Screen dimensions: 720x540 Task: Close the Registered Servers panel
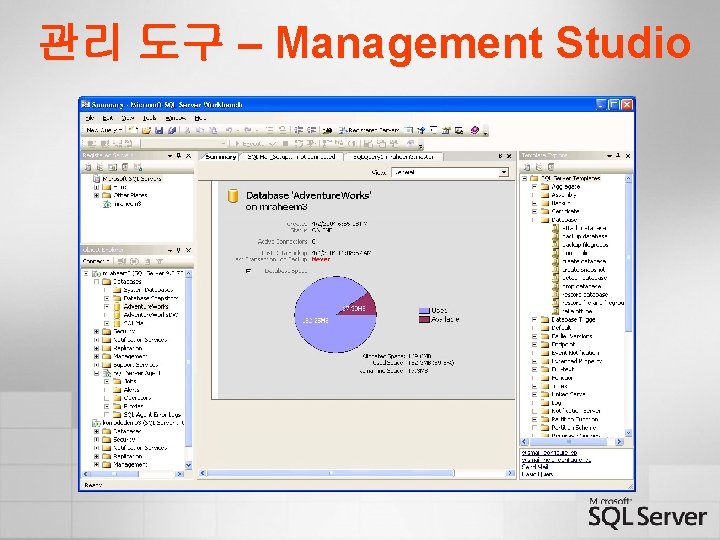coord(188,156)
